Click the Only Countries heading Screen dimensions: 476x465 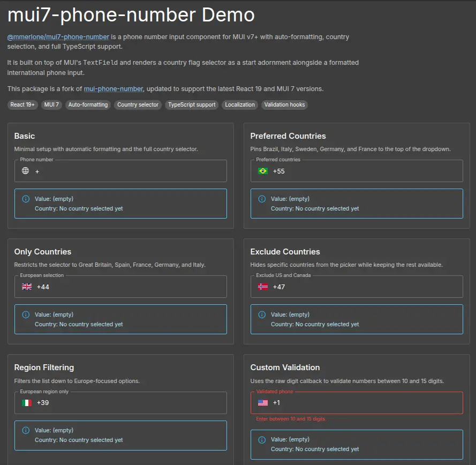[x=43, y=252]
